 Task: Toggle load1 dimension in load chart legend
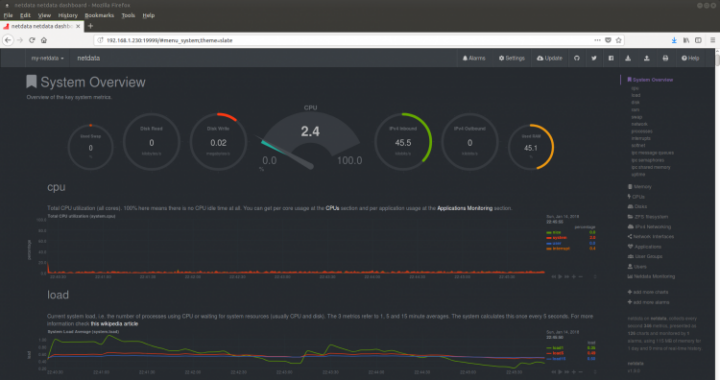click(x=555, y=348)
